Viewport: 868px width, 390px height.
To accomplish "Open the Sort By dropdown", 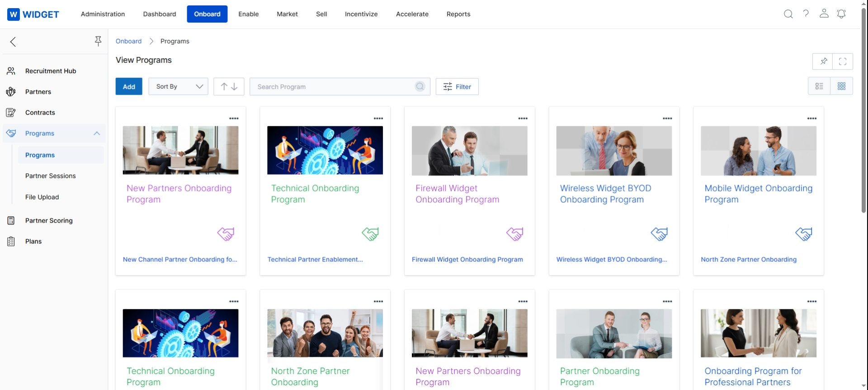I will click(x=179, y=86).
